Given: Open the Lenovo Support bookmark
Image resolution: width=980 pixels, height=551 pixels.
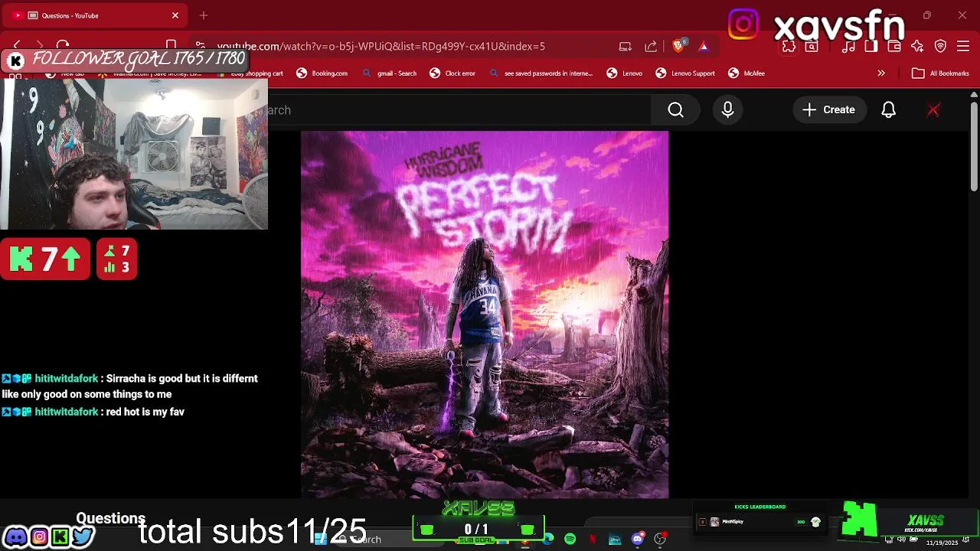Looking at the screenshot, I should 685,73.
